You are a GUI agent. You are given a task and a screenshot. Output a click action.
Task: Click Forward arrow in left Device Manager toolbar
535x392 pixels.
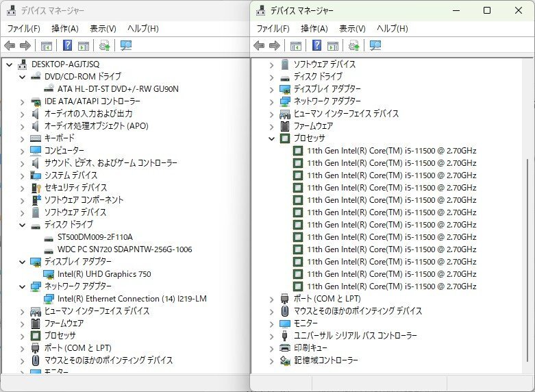tap(25, 45)
